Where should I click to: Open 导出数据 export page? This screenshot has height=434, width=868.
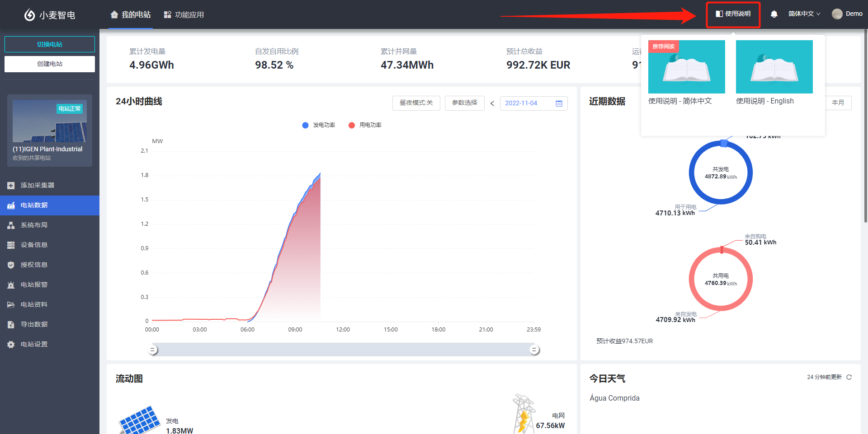(x=34, y=324)
